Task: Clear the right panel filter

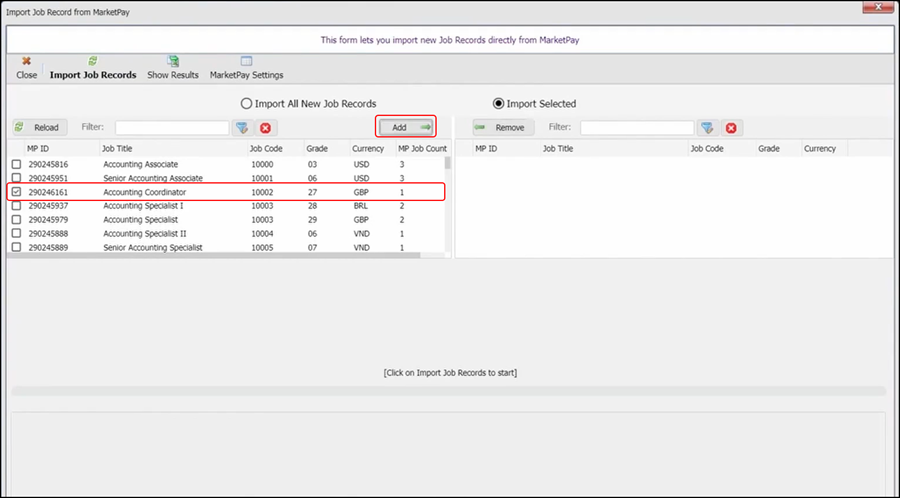Action: (x=731, y=128)
